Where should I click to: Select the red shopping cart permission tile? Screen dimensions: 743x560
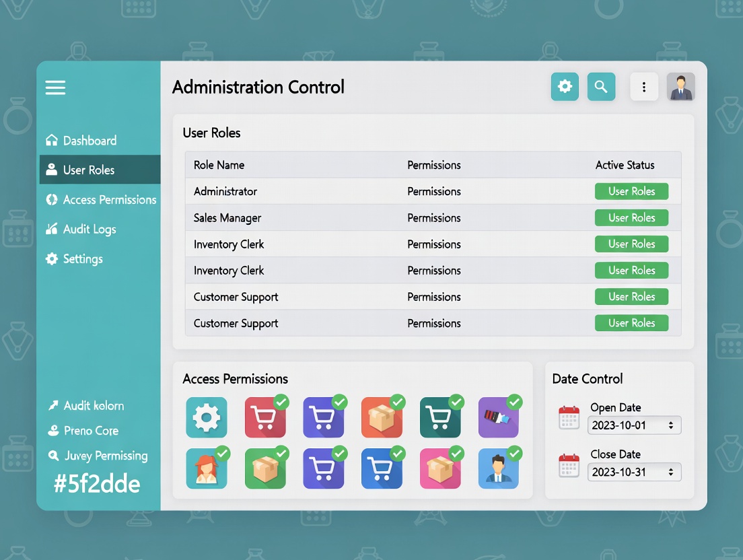click(265, 418)
